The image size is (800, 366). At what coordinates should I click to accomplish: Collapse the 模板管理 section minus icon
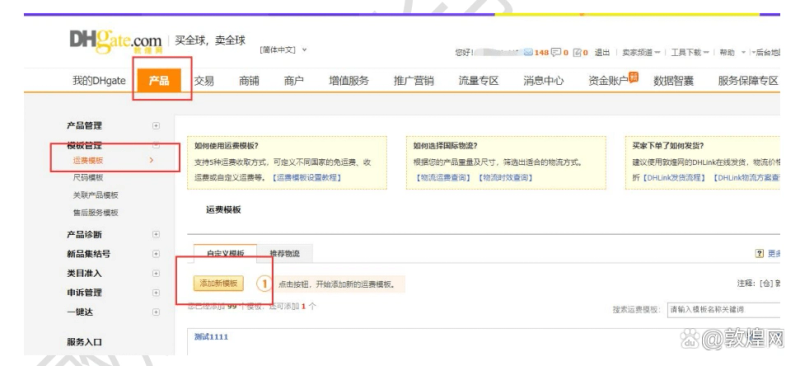click(156, 145)
